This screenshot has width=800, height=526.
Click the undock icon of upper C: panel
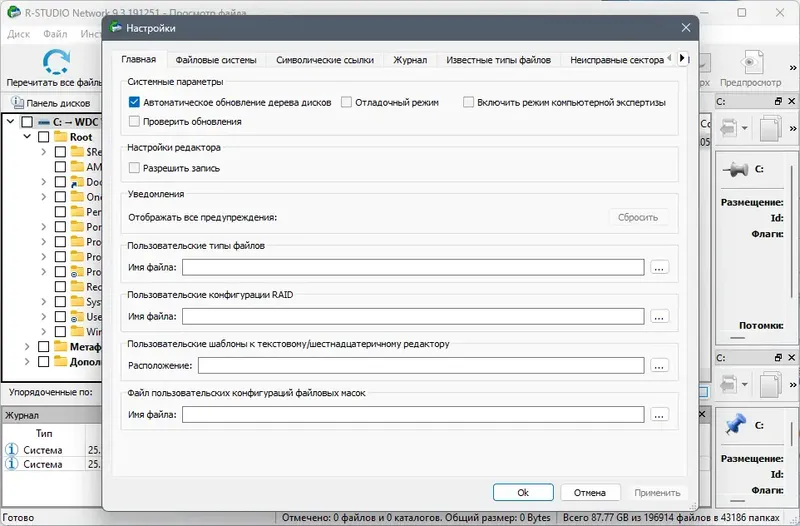pyautogui.click(x=778, y=102)
